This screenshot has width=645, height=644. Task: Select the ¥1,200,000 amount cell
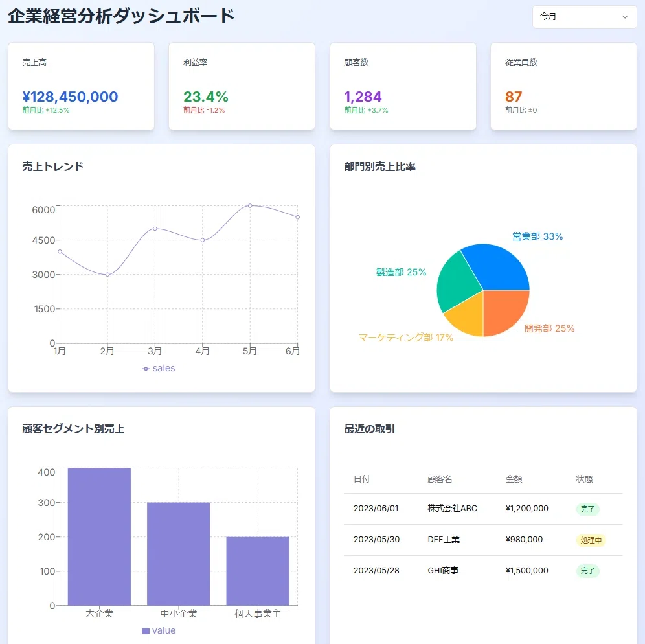pyautogui.click(x=527, y=509)
